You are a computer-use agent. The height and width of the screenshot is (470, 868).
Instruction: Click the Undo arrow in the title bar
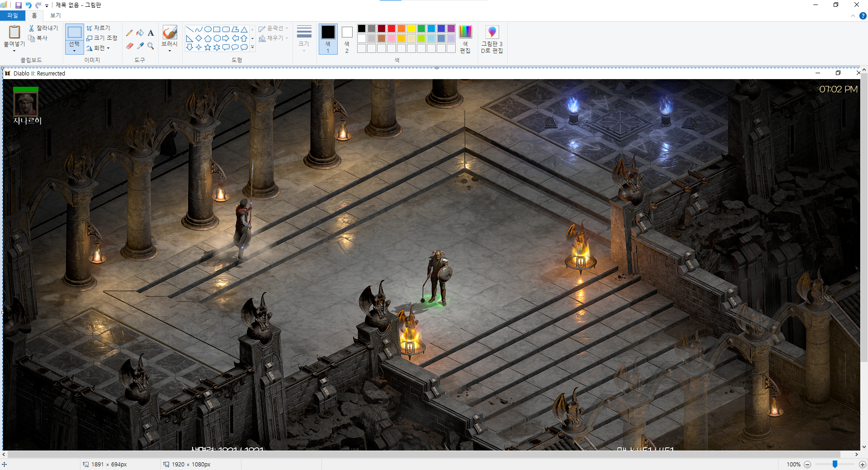(x=28, y=5)
